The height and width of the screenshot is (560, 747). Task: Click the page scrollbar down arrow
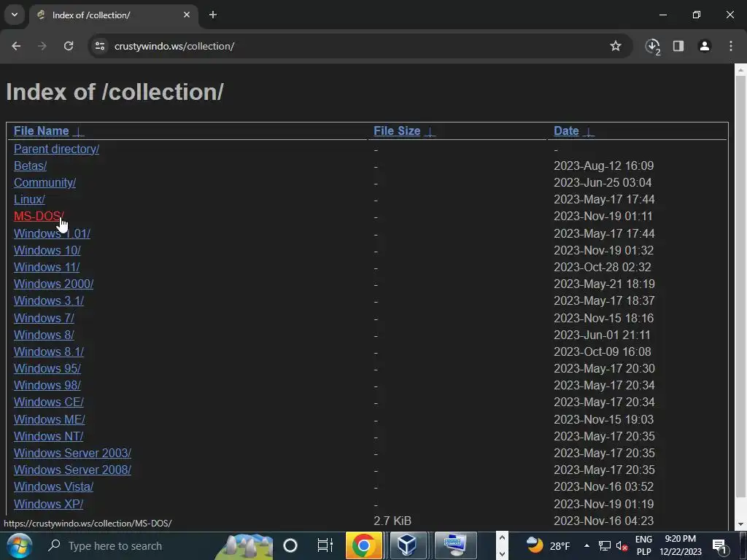pyautogui.click(x=740, y=524)
